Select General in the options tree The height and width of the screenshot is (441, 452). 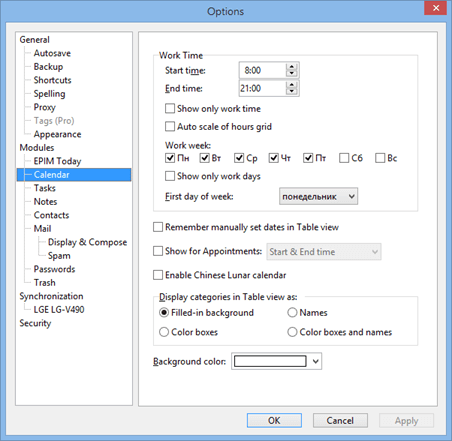click(x=35, y=40)
